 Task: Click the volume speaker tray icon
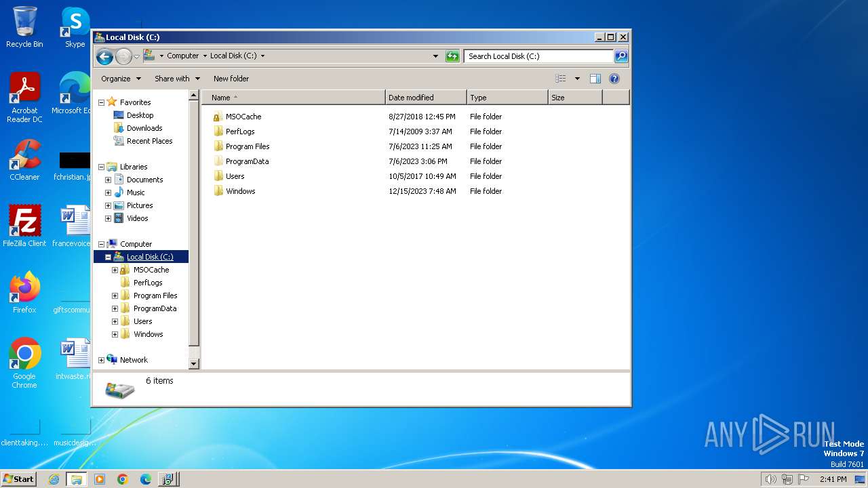click(770, 479)
